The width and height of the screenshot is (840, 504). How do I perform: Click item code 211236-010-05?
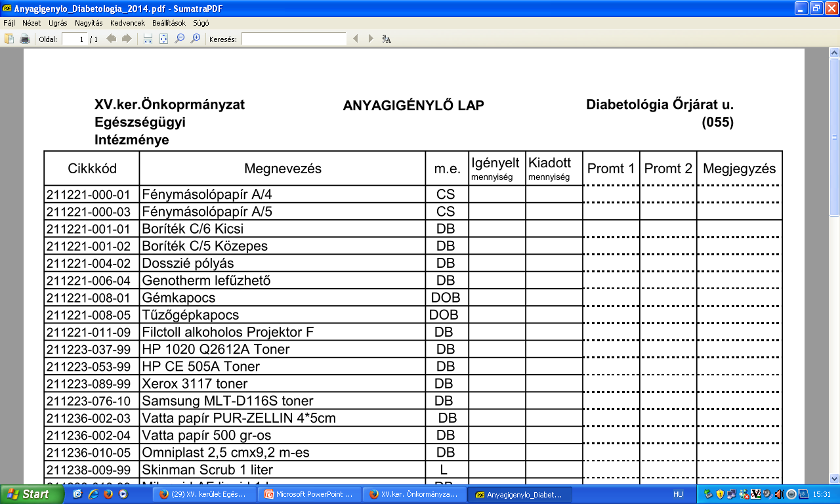(x=89, y=452)
